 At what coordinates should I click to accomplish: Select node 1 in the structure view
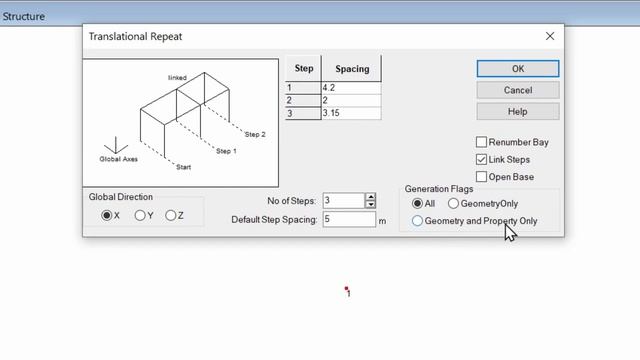[347, 289]
